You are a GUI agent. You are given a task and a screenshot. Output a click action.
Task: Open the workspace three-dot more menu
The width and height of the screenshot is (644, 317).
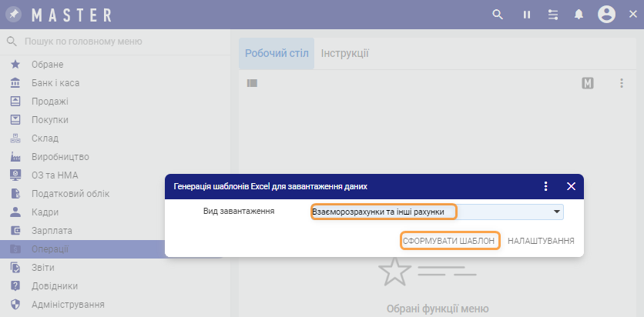[x=622, y=83]
